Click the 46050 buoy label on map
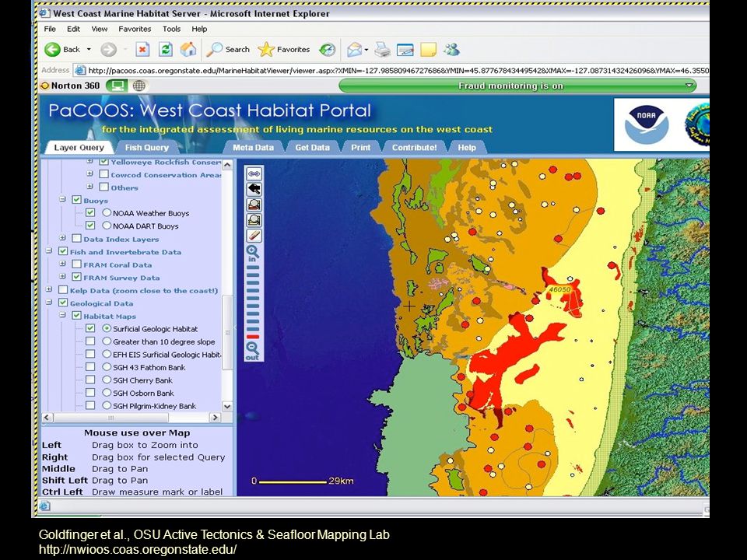 pyautogui.click(x=559, y=289)
